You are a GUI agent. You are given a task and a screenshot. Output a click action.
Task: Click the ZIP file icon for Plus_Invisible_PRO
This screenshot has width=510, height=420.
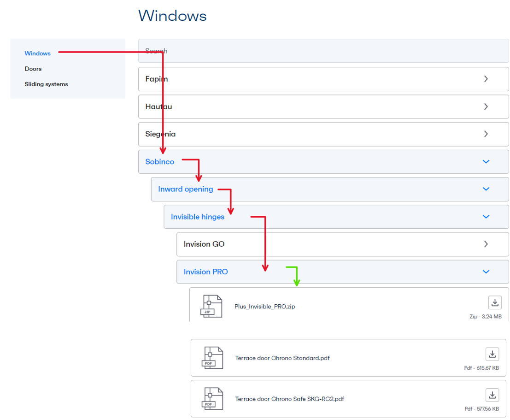211,306
